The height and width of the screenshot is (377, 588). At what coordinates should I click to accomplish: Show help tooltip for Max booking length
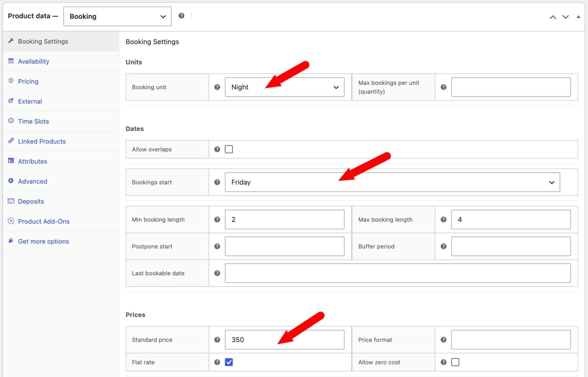coord(443,220)
